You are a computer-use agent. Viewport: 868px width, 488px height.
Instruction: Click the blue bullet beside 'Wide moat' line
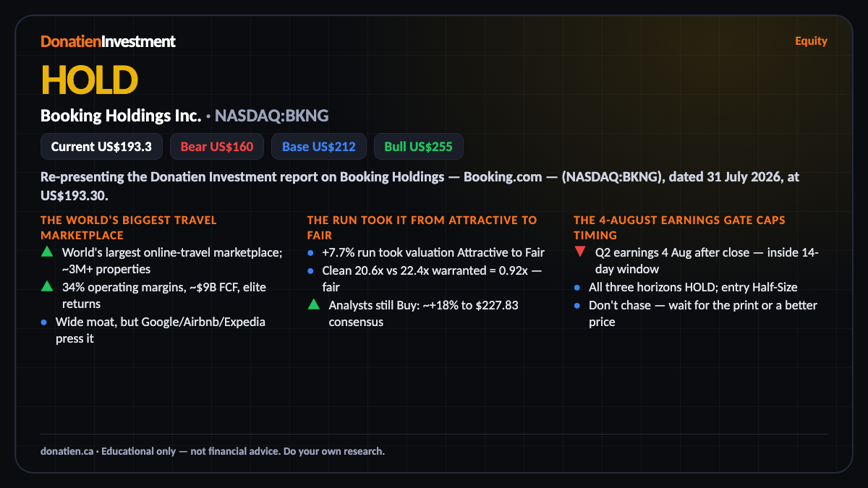click(44, 322)
